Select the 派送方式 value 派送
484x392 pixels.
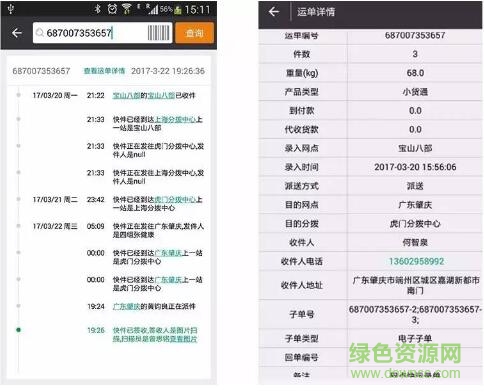[415, 186]
